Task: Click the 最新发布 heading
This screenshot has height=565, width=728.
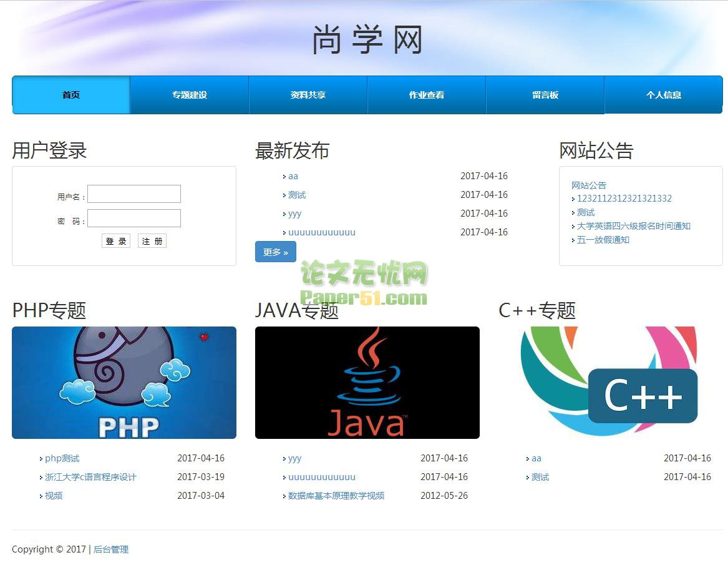Action: coord(293,150)
